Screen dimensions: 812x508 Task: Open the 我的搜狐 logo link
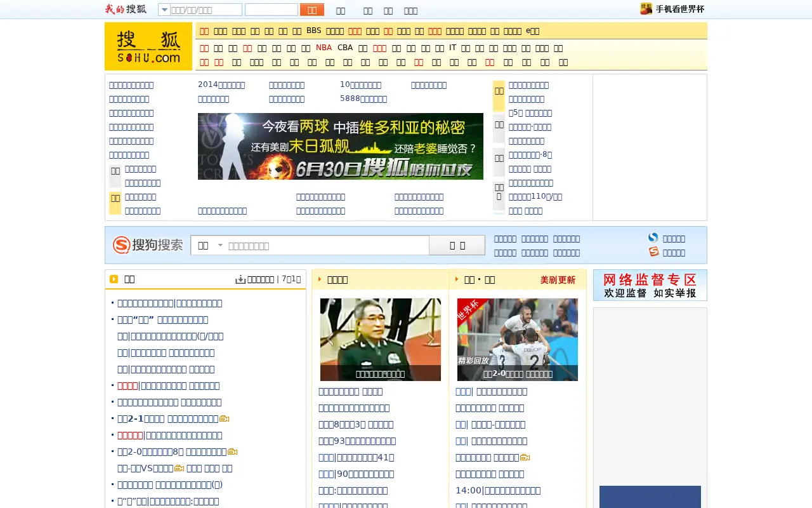pyautogui.click(x=126, y=9)
